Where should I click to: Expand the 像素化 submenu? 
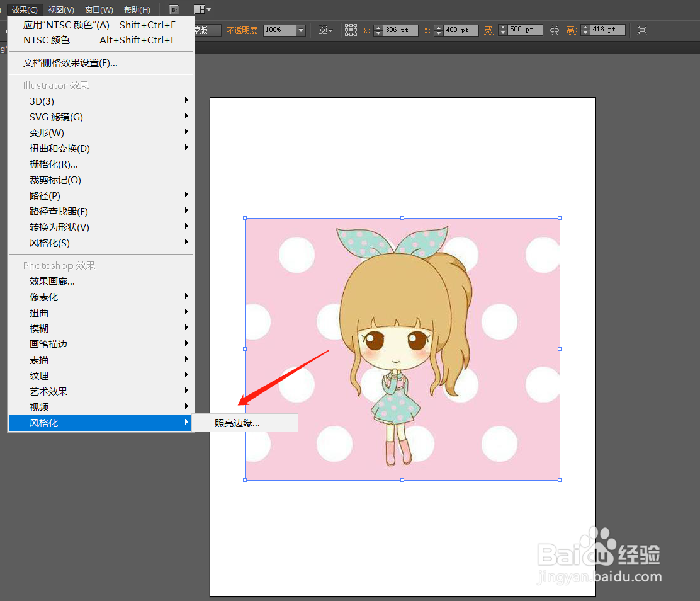[x=101, y=297]
